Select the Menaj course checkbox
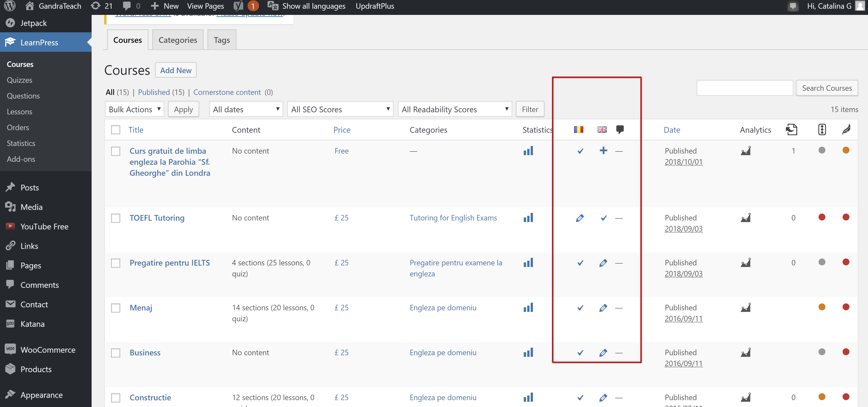The width and height of the screenshot is (868, 407). (116, 308)
